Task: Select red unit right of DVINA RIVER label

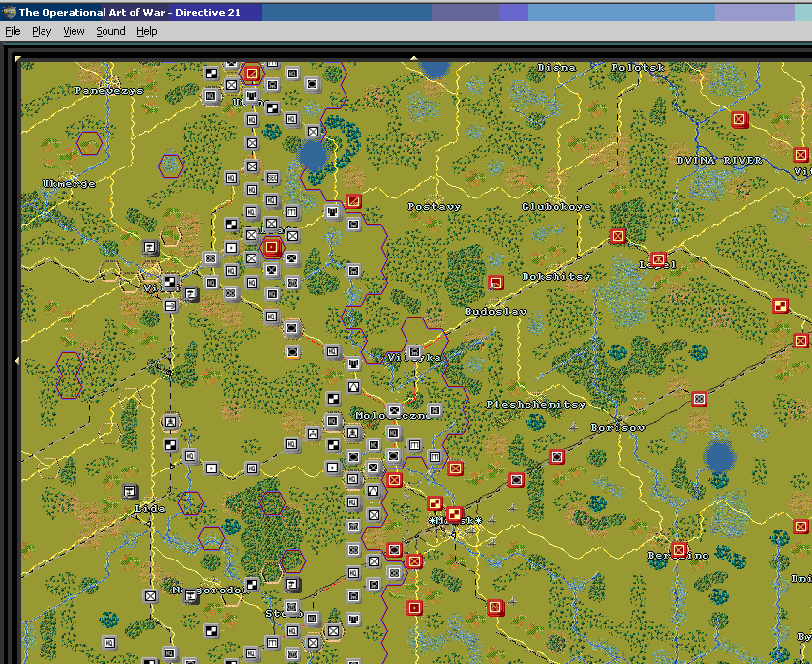Action: tap(800, 155)
